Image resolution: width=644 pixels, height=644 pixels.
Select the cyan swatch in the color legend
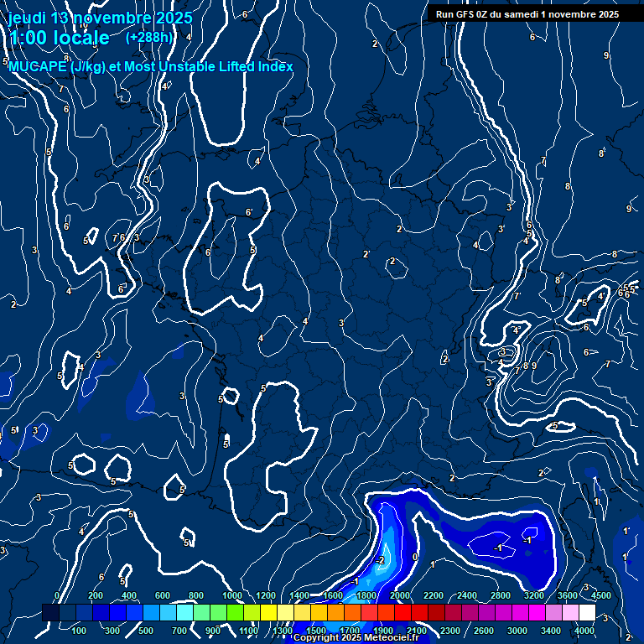pos(184,613)
